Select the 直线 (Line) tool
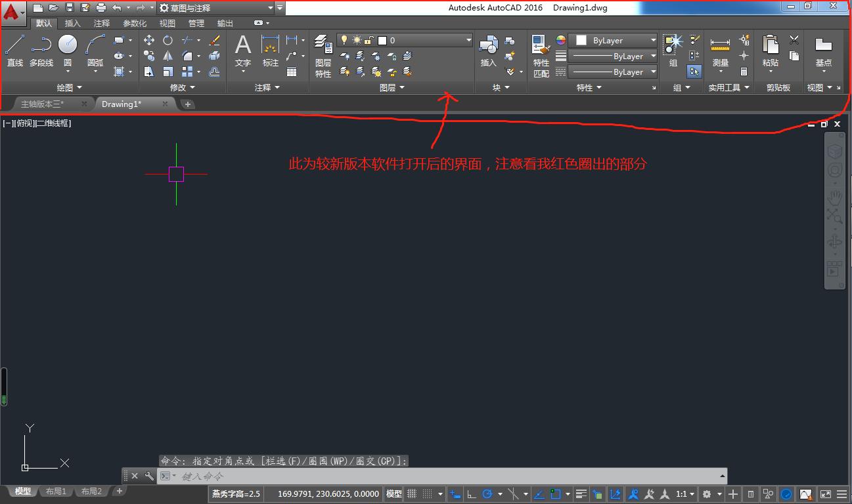The image size is (852, 504). click(x=14, y=51)
